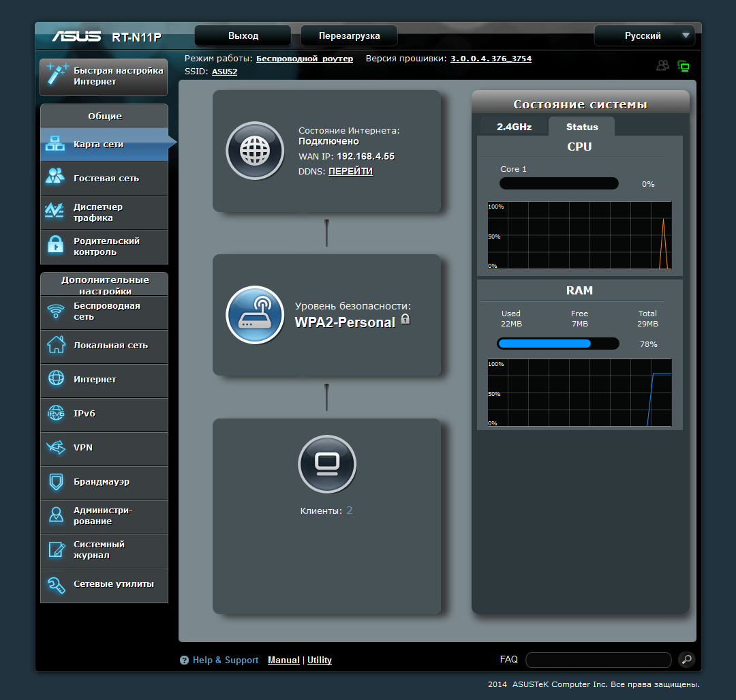The height and width of the screenshot is (700, 736).
Task: Click the ASUS2 SSID link
Action: [x=224, y=72]
